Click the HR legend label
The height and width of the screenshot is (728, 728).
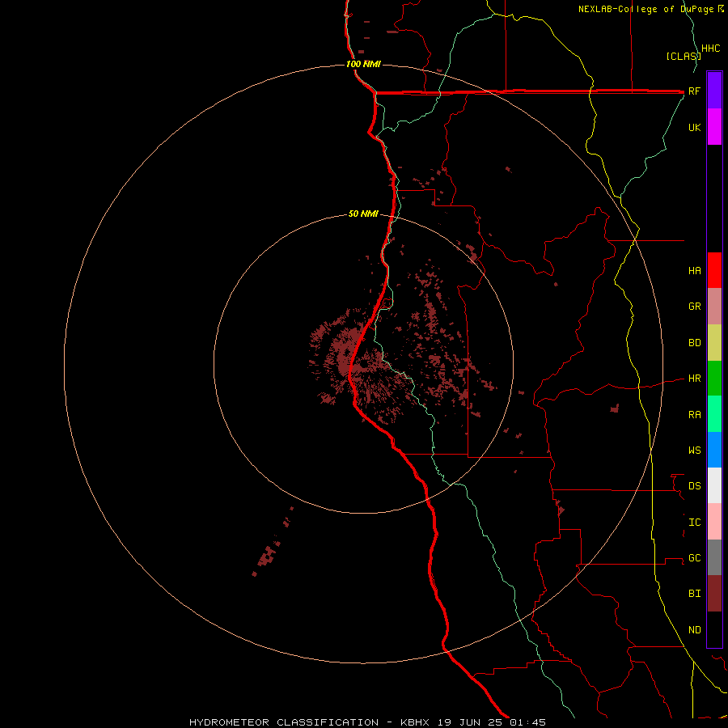[x=694, y=379]
